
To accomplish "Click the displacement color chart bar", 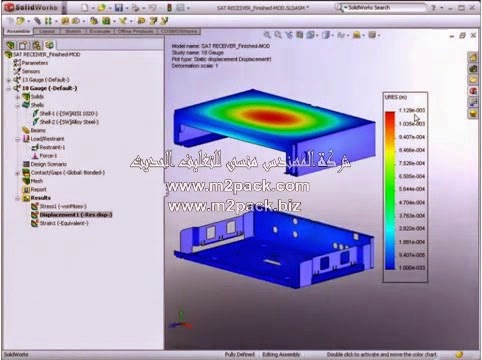I will [390, 190].
